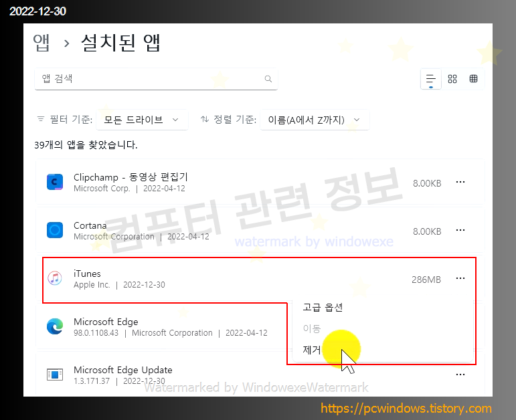Click the search magnifier icon

coord(268,79)
